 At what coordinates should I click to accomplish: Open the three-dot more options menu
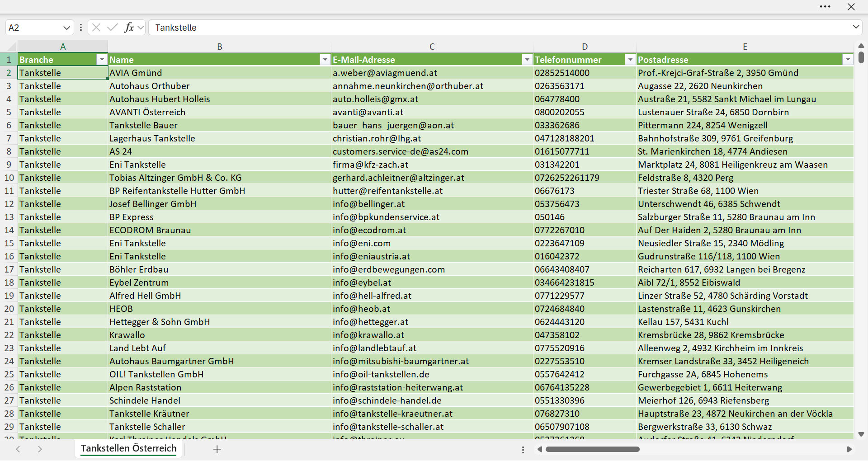(x=825, y=7)
